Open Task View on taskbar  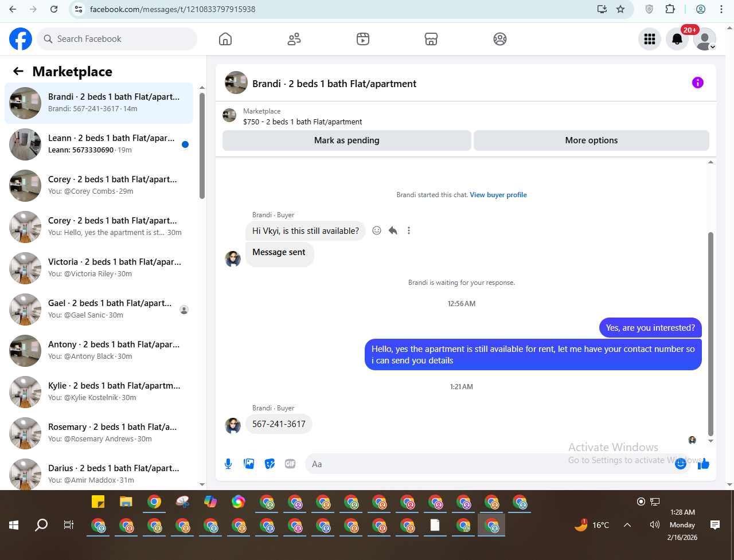pos(69,525)
